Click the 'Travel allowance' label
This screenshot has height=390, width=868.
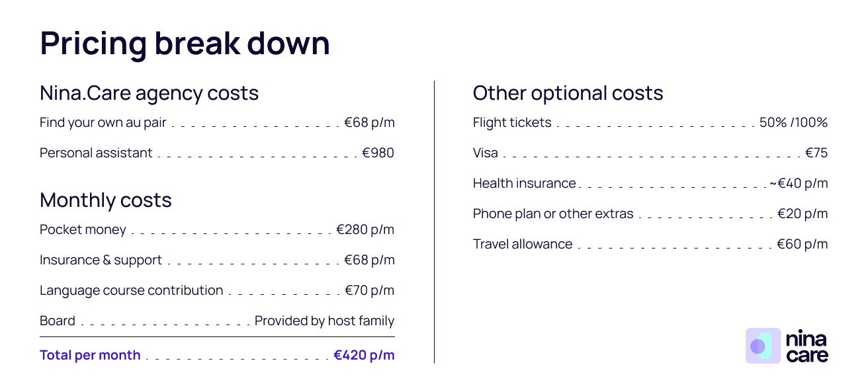coord(523,245)
